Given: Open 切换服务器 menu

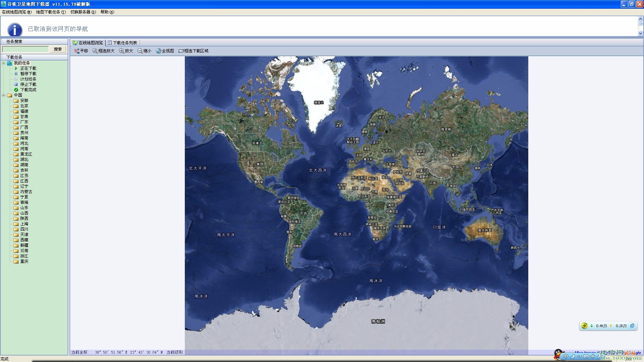Looking at the screenshot, I should (x=83, y=12).
